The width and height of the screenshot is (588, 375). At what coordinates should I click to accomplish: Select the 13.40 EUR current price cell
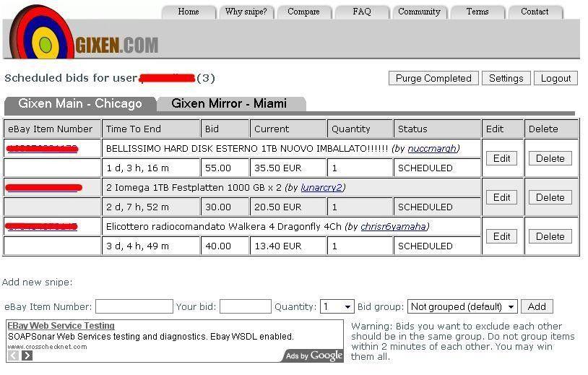(x=288, y=246)
